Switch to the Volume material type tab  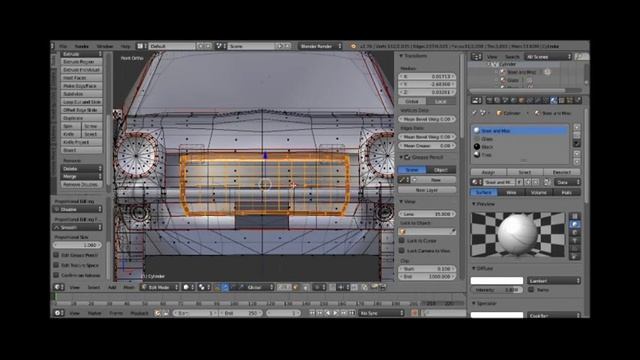pyautogui.click(x=539, y=192)
